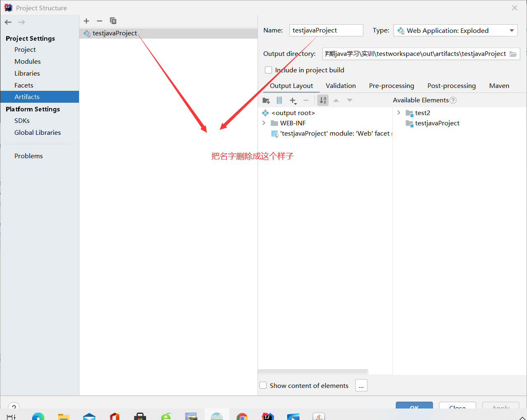Select the WEB-INF folder row
527x420 pixels.
(293, 123)
